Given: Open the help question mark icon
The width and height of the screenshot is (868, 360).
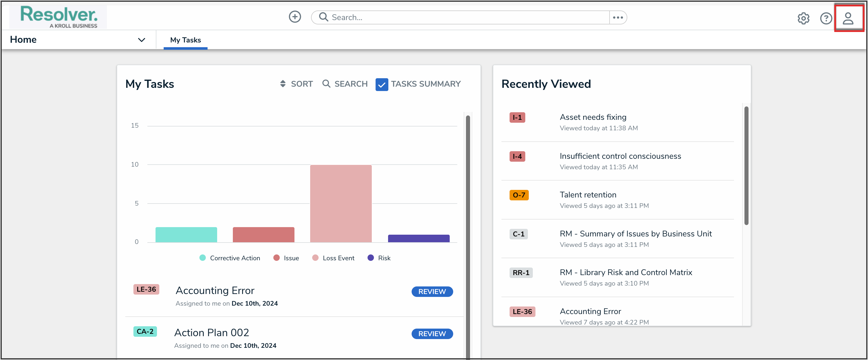Looking at the screenshot, I should [x=826, y=18].
